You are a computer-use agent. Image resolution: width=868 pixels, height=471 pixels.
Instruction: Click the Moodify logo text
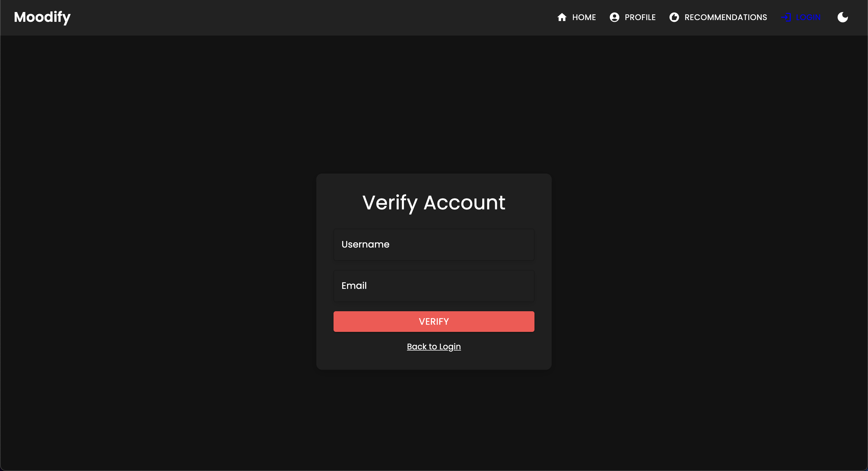[42, 17]
